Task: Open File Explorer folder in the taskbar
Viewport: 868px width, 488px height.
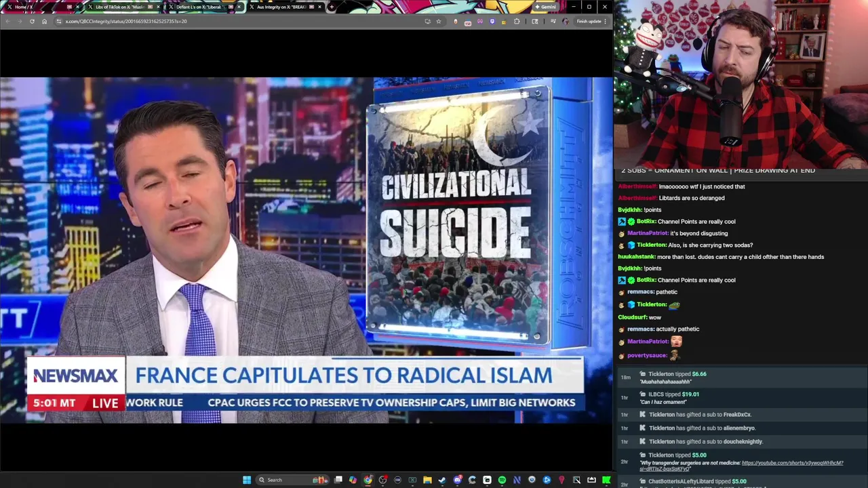Action: 427,480
